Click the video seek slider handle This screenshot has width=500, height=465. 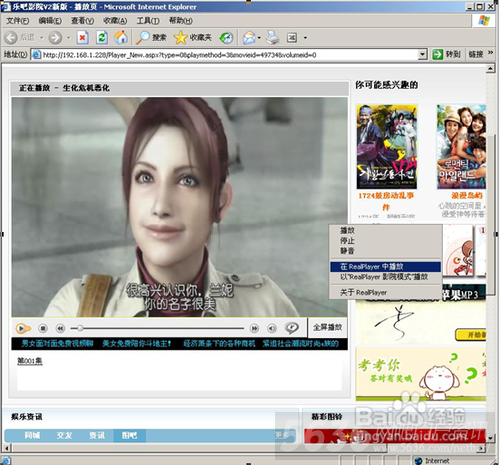click(x=80, y=328)
